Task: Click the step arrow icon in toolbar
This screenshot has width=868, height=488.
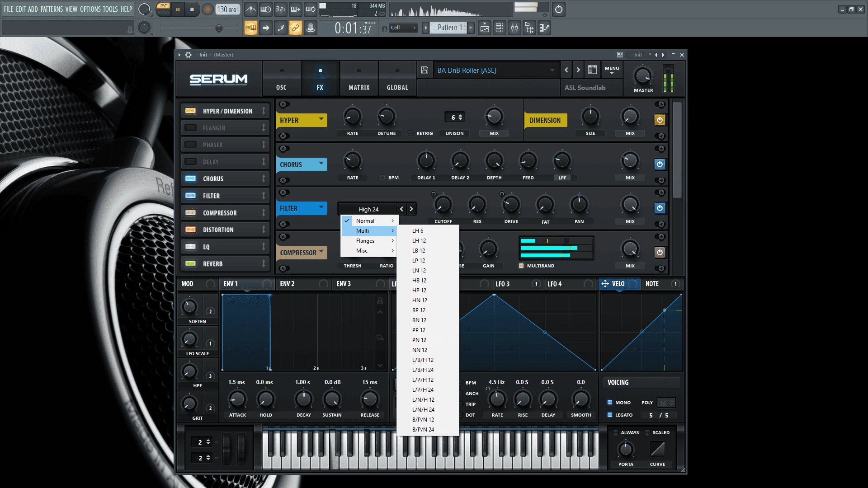Action: [266, 28]
